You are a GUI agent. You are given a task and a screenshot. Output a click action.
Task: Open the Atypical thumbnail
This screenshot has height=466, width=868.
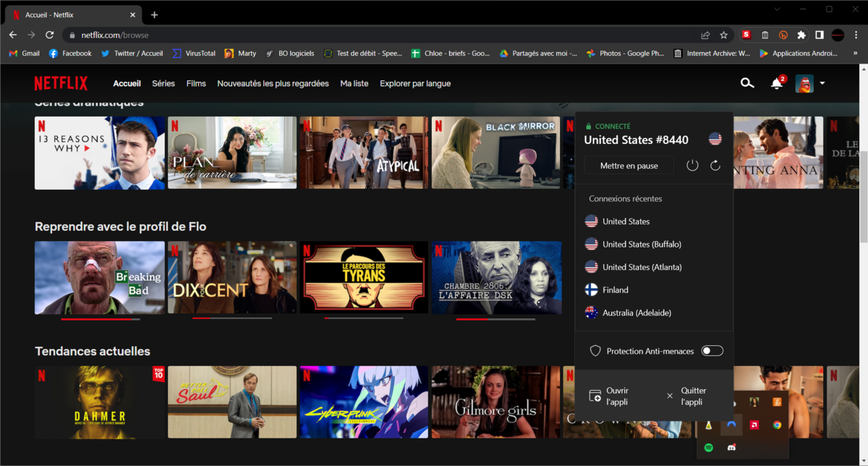[x=364, y=153]
